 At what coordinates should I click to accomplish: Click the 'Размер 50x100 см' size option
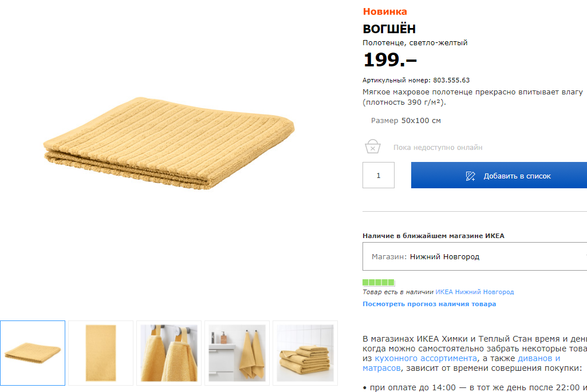click(406, 120)
